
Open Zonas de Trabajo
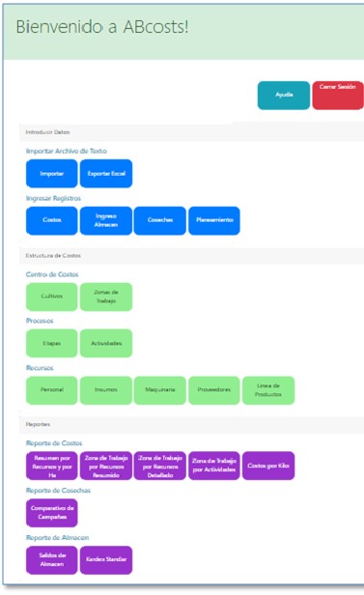pyautogui.click(x=106, y=297)
